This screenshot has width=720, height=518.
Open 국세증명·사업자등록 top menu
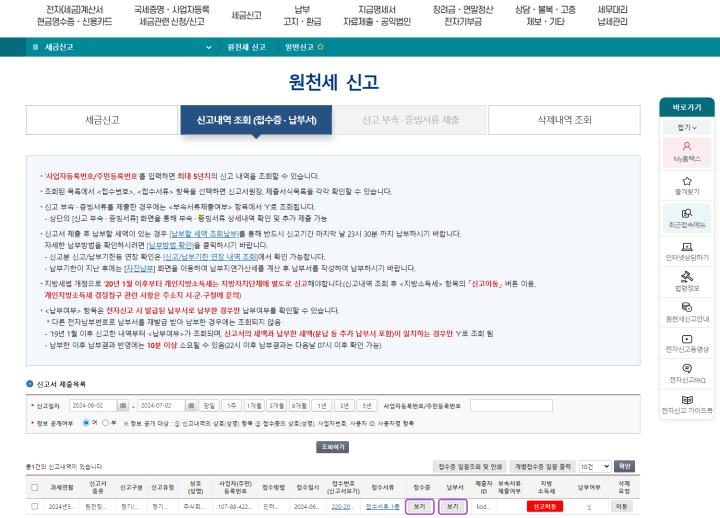pyautogui.click(x=172, y=15)
